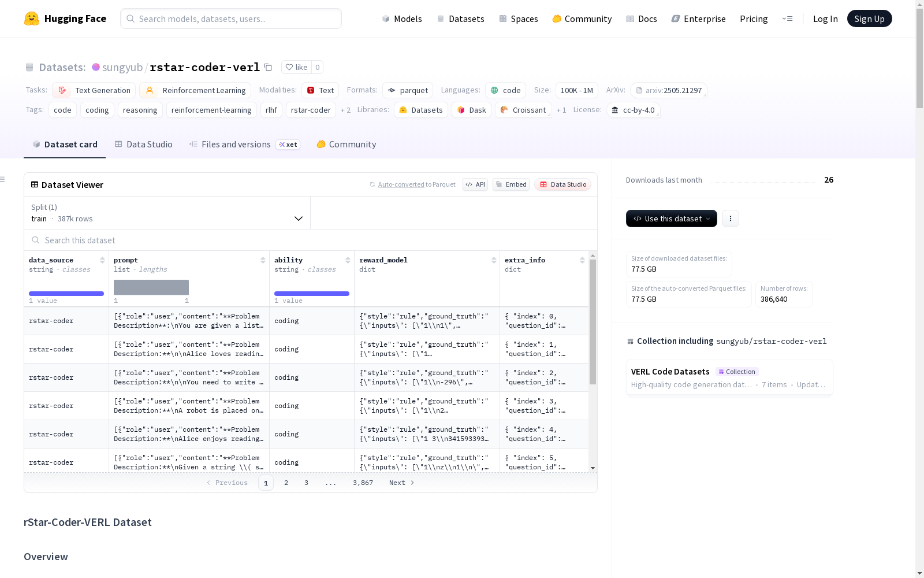This screenshot has height=578, width=924.
Task: Switch to the Data Studio tab
Action: coord(143,144)
